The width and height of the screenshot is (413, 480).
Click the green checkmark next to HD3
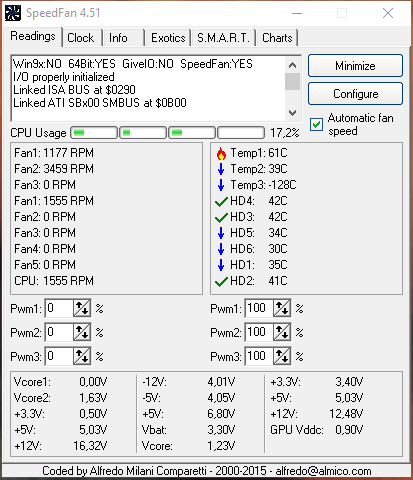pyautogui.click(x=221, y=217)
